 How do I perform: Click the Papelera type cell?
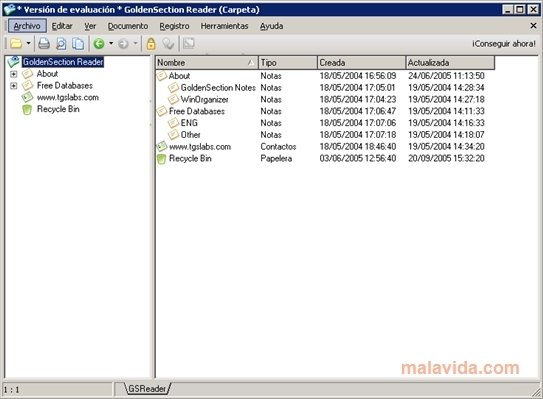pos(276,158)
